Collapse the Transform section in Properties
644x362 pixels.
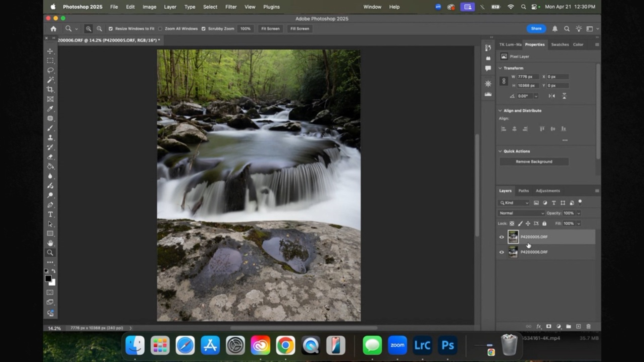(500, 68)
